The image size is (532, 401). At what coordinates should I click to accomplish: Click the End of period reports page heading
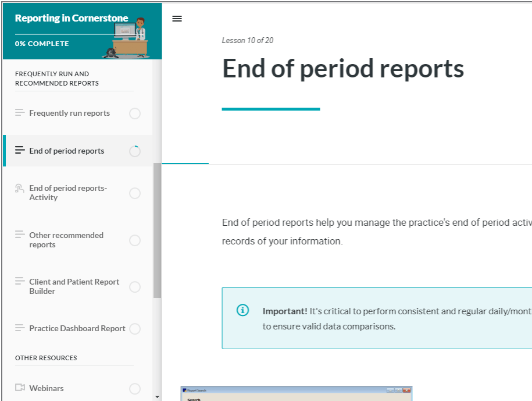pos(343,69)
